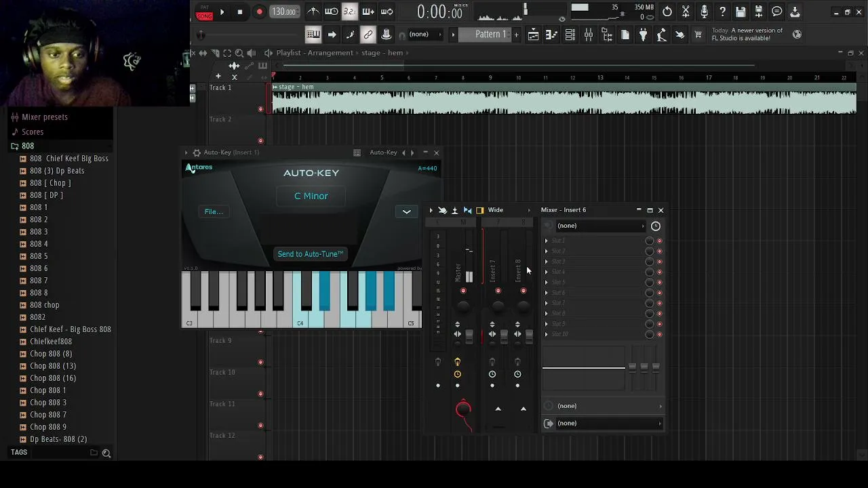Open the mixer Wide layout dropdown
The width and height of the screenshot is (868, 488).
pyautogui.click(x=508, y=210)
